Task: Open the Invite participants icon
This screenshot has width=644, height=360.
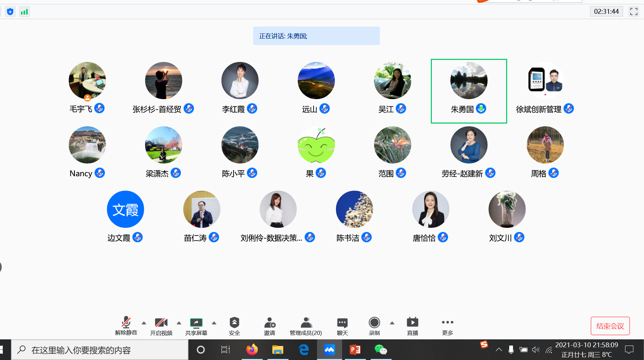Action: click(270, 326)
